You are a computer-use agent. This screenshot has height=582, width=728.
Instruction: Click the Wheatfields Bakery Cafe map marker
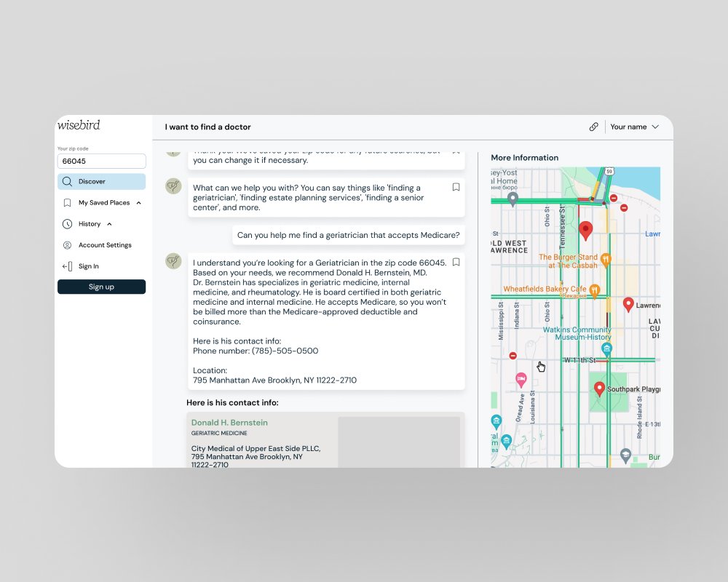[x=594, y=290]
